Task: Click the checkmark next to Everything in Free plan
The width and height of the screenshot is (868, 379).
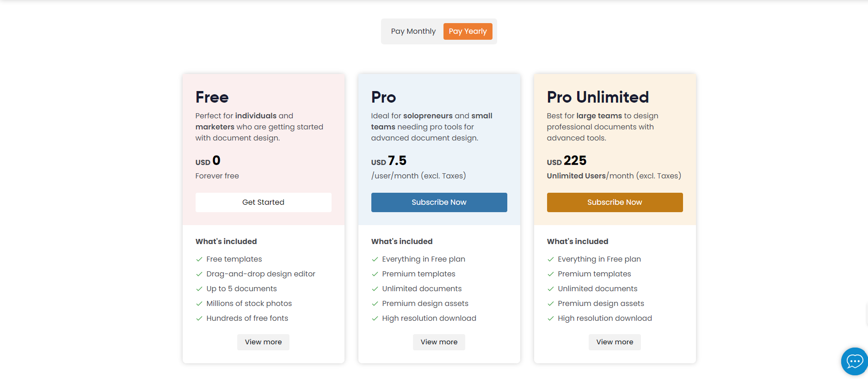Action: [375, 259]
